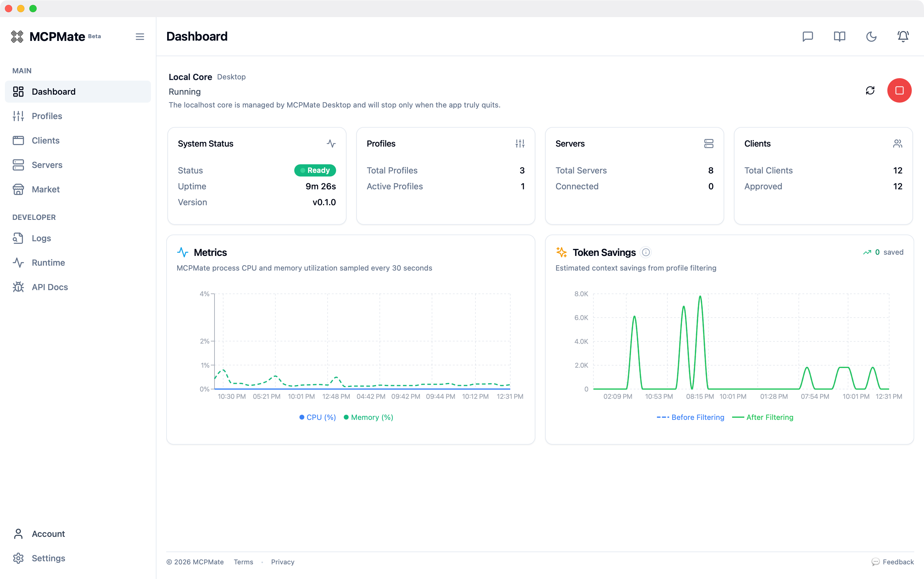924x579 pixels.
Task: Click the Feedback speech bubble icon
Action: pyautogui.click(x=876, y=562)
